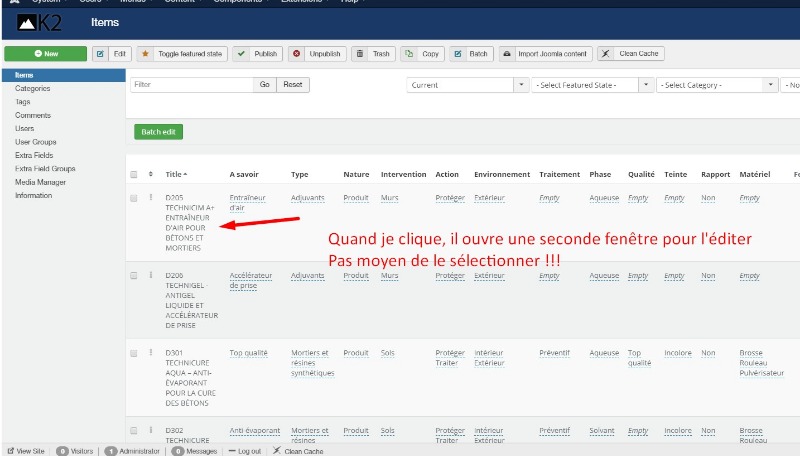800x456 pixels.
Task: Open Extra Fields in sidebar
Action: pos(34,155)
